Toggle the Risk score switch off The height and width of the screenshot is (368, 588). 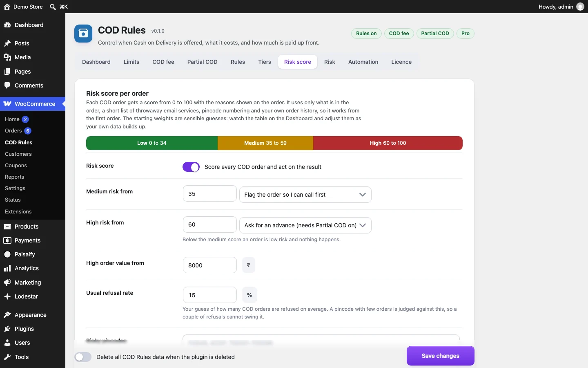tap(191, 167)
